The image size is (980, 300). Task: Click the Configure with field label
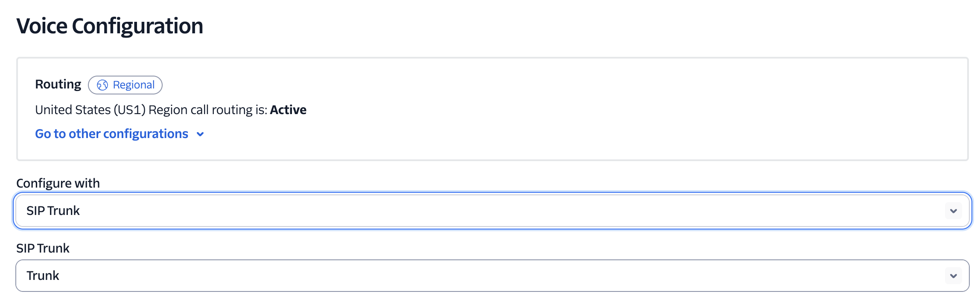(58, 183)
